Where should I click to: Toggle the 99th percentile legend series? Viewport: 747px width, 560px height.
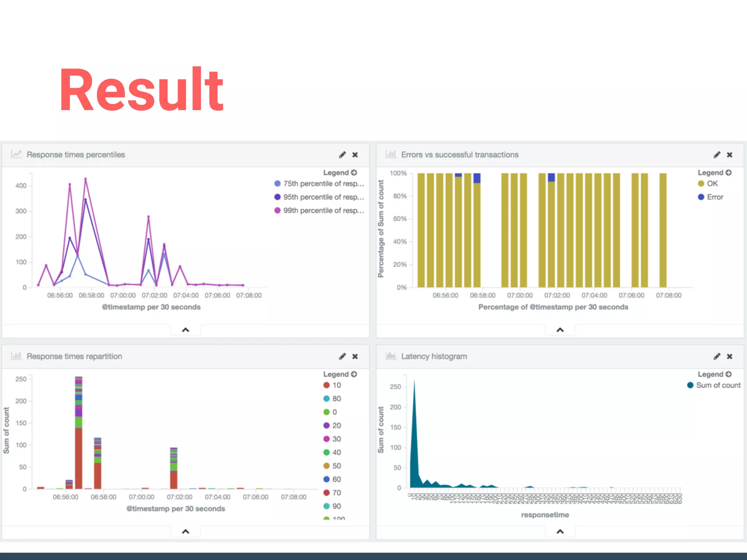[x=323, y=211]
